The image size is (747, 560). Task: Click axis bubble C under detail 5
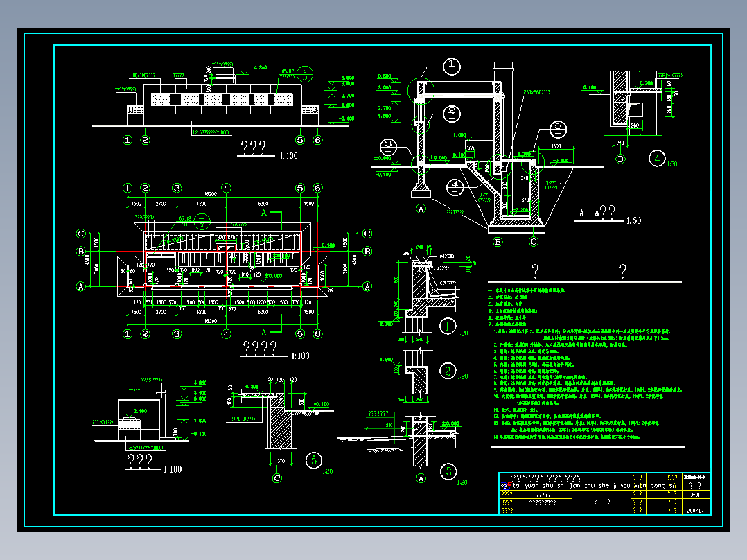coord(277,478)
